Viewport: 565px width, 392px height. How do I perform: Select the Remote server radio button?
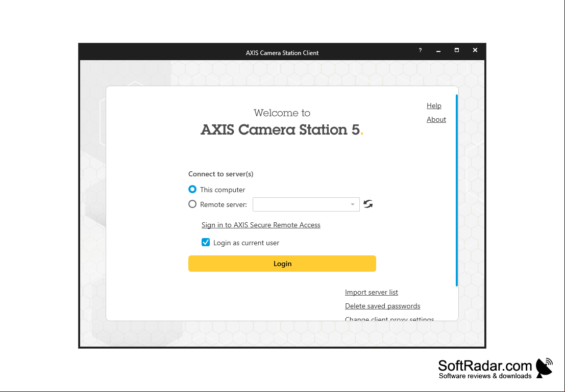click(x=192, y=204)
